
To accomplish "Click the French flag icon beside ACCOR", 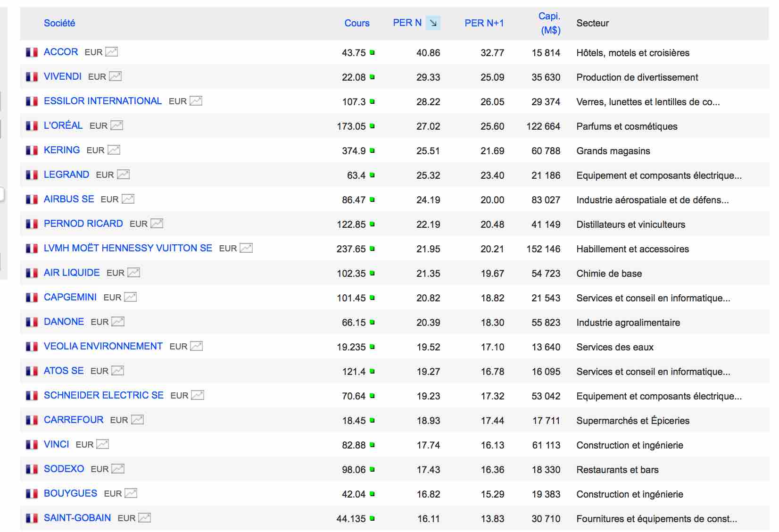I will 32,52.
